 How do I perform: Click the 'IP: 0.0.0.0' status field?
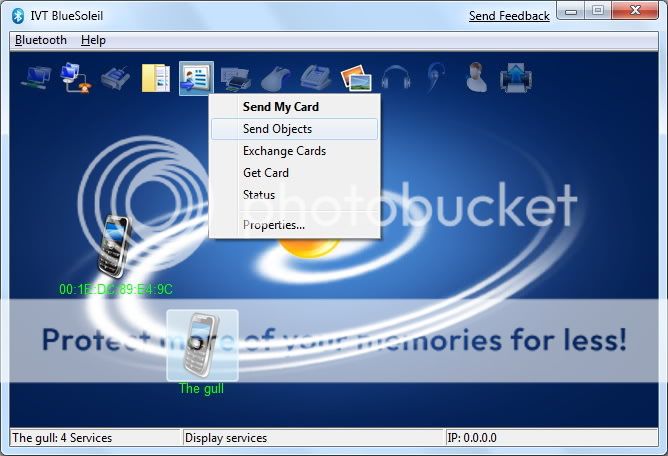(472, 438)
